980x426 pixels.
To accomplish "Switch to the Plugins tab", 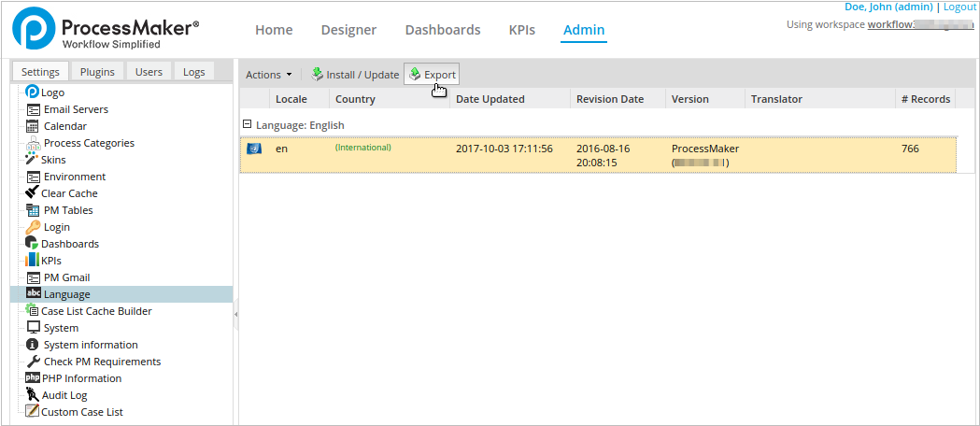I will [x=97, y=72].
